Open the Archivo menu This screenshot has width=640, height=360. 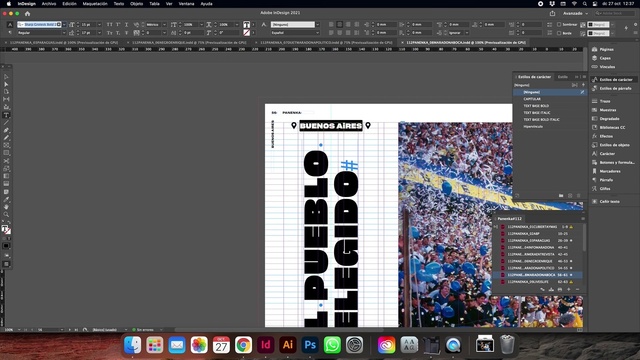(49, 4)
